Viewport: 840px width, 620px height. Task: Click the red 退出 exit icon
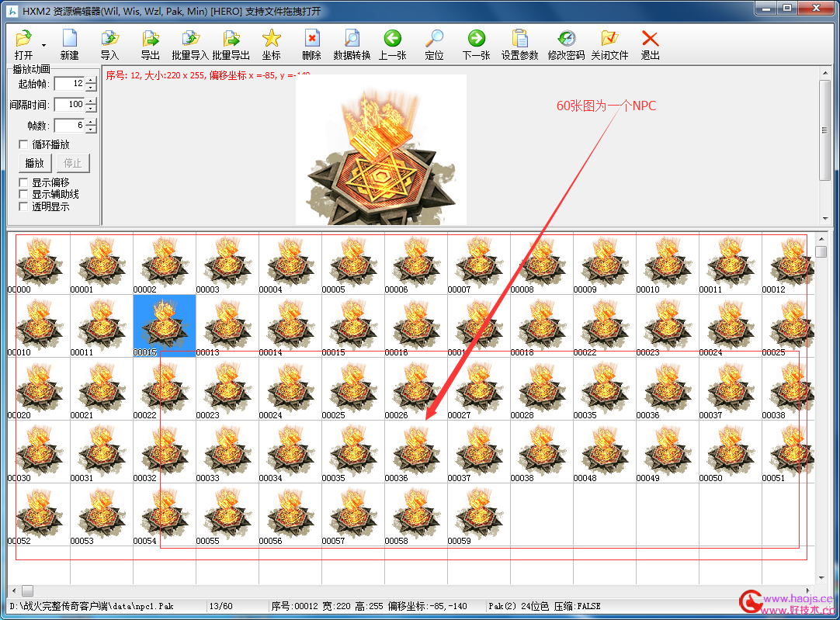(x=650, y=39)
